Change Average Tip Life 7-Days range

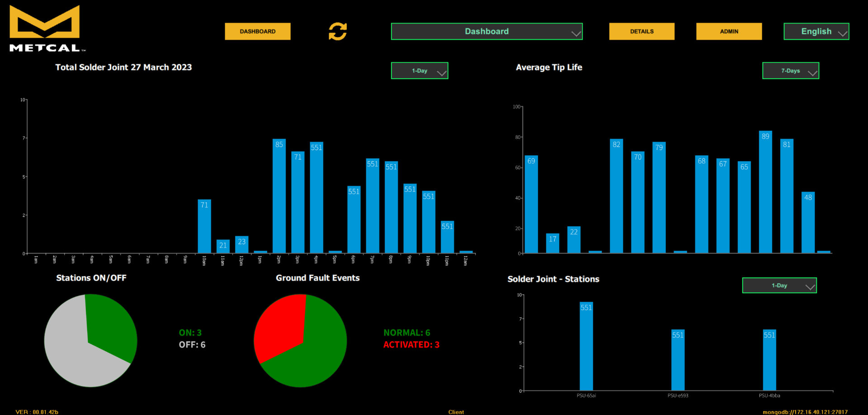click(790, 71)
